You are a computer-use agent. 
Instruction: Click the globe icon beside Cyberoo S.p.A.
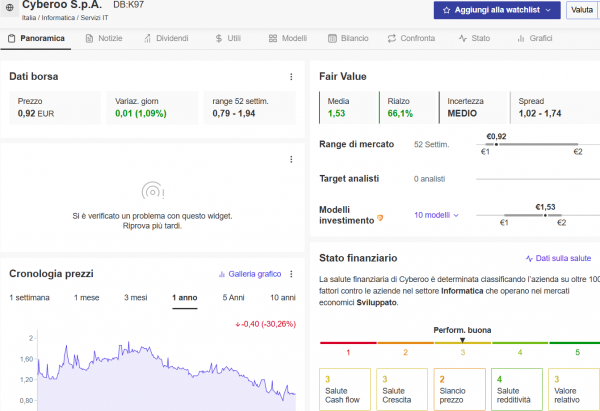tap(9, 9)
